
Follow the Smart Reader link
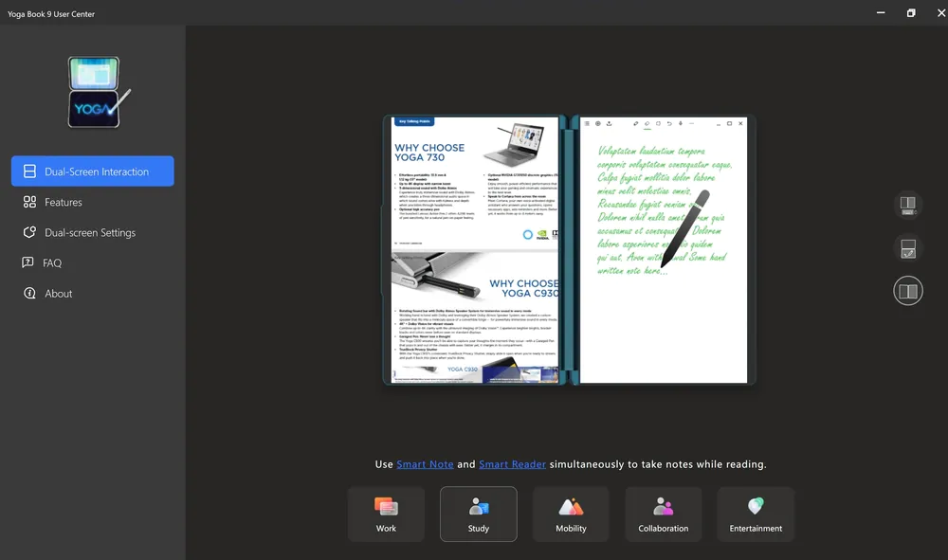point(512,464)
